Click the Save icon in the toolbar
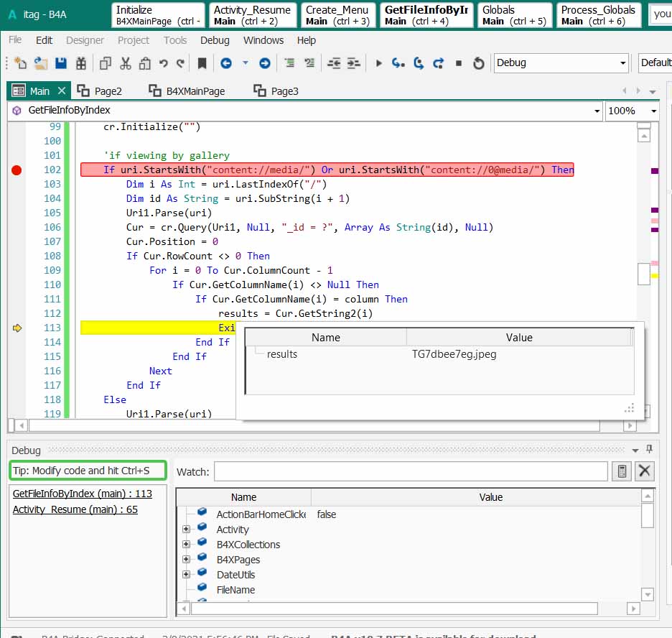Screen dimensions: 672x638 tap(61, 63)
